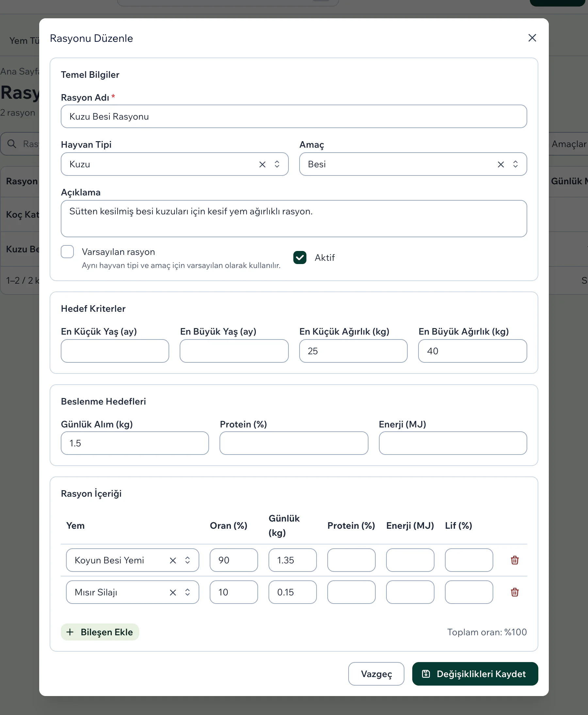Click the Açıklama text area
Viewport: 588px width, 715px height.
294,219
